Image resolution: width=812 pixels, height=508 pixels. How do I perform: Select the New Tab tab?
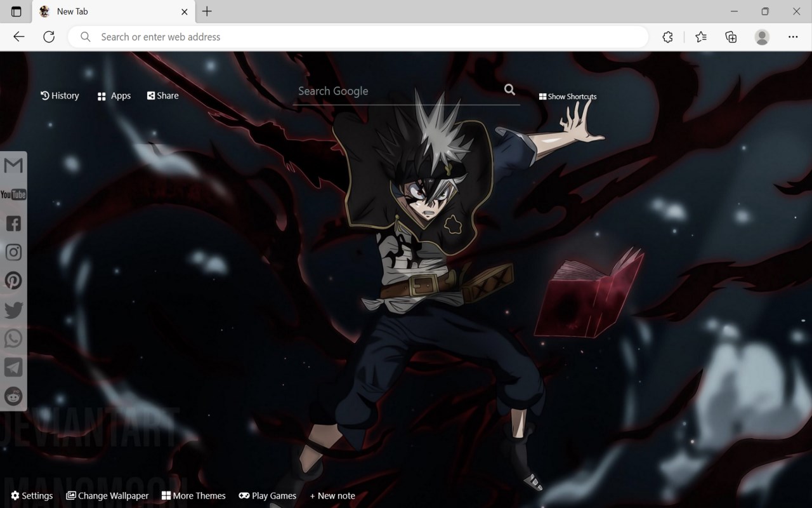(114, 11)
